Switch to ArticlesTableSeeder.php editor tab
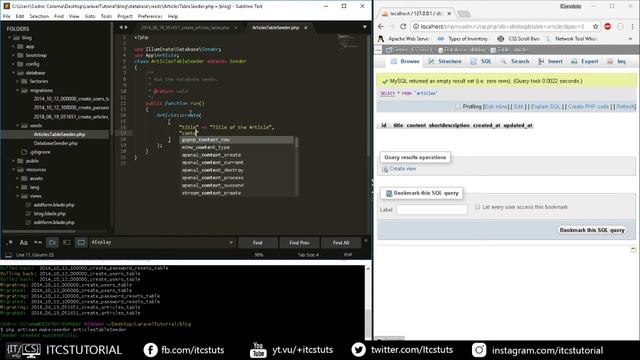The height and width of the screenshot is (360, 640). (276, 28)
